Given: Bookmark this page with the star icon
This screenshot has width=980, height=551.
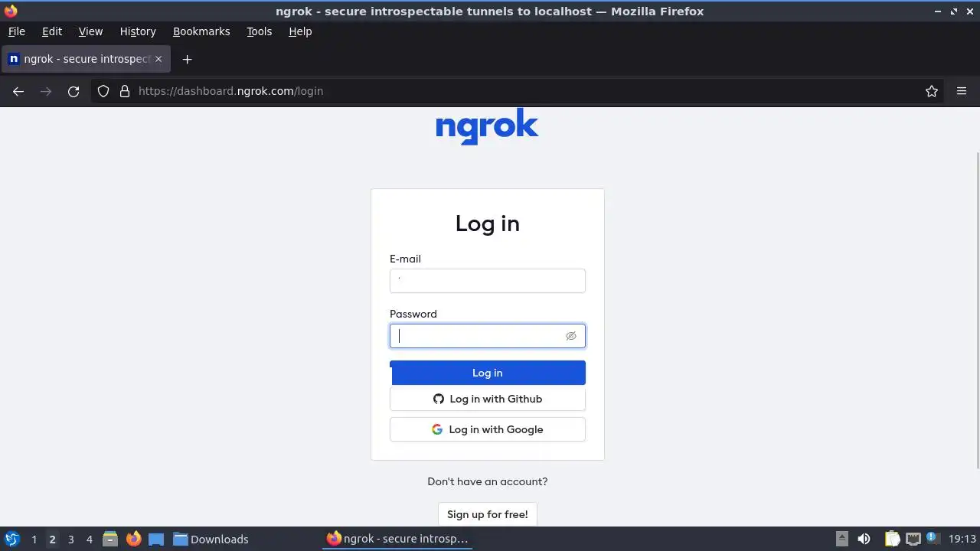Looking at the screenshot, I should pos(932,91).
